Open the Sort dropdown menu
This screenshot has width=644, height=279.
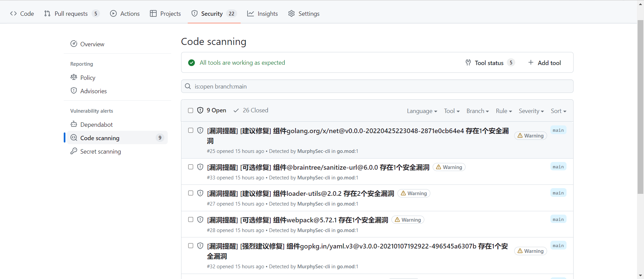pyautogui.click(x=558, y=111)
